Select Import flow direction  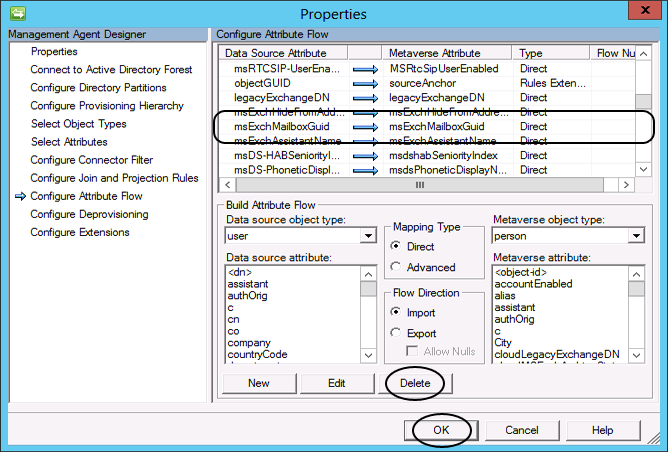[x=398, y=312]
